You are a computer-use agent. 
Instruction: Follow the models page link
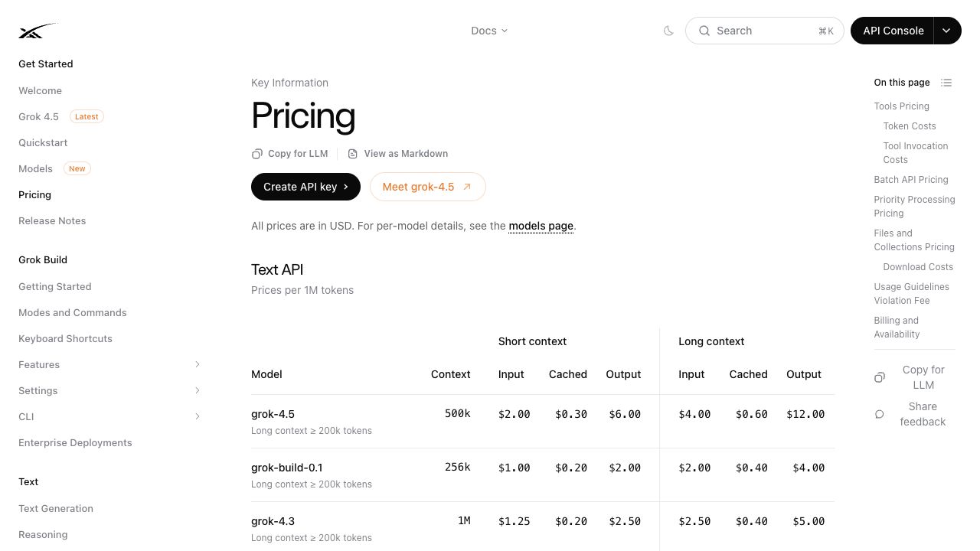click(x=541, y=226)
